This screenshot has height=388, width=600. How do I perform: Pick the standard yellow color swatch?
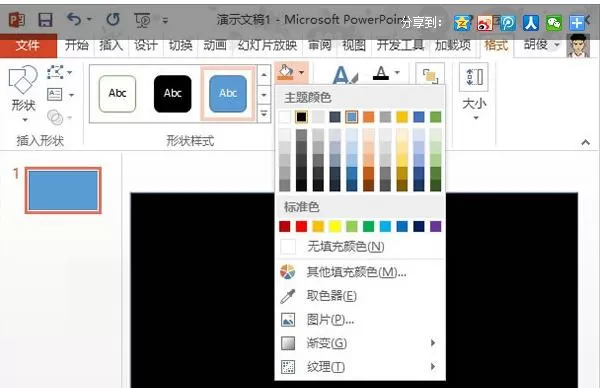click(x=335, y=227)
